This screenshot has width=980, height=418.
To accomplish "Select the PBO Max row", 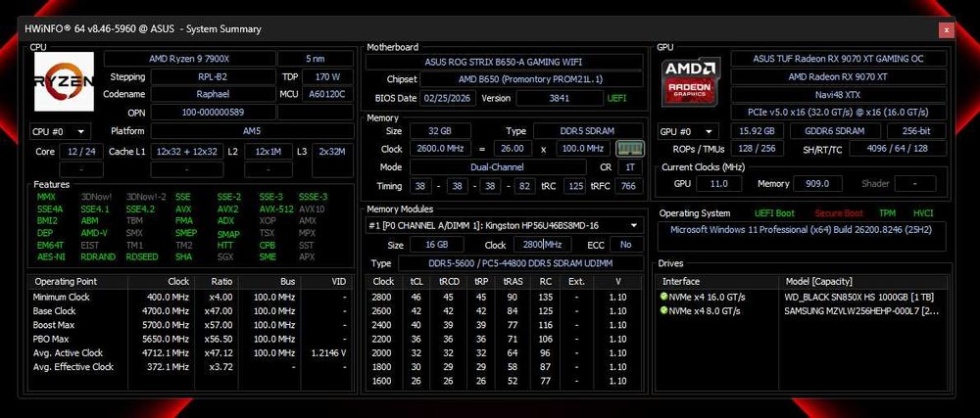I will [190, 339].
